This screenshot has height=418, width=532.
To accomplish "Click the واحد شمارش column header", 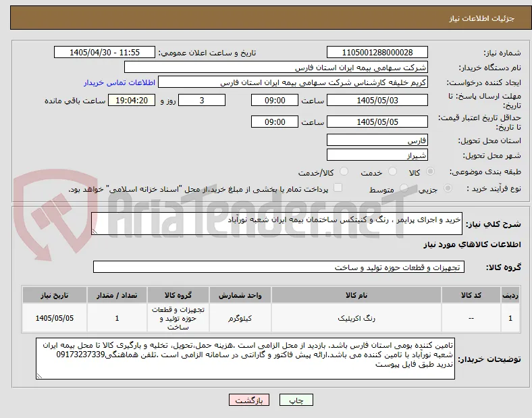I will 240,295.
